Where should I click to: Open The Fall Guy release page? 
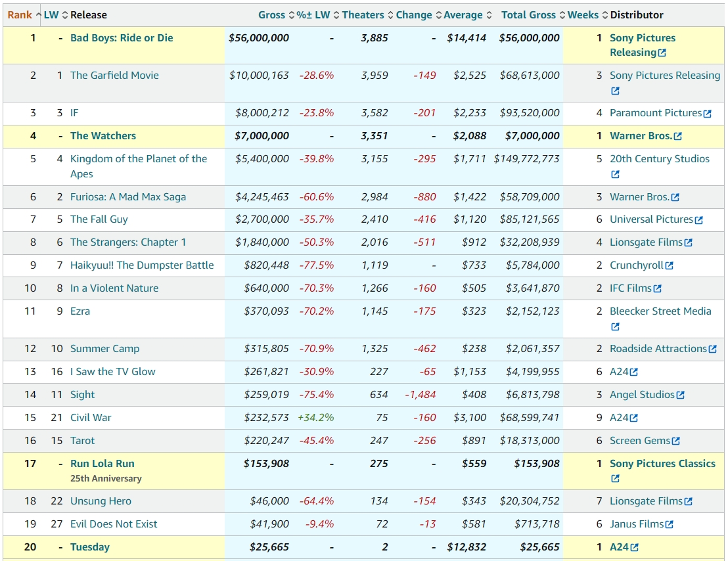pos(99,219)
